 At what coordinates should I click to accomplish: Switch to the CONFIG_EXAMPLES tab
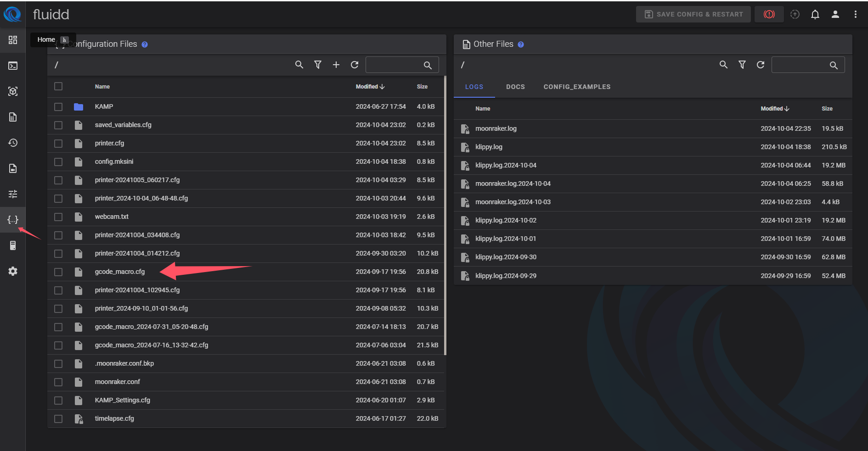[x=577, y=87]
